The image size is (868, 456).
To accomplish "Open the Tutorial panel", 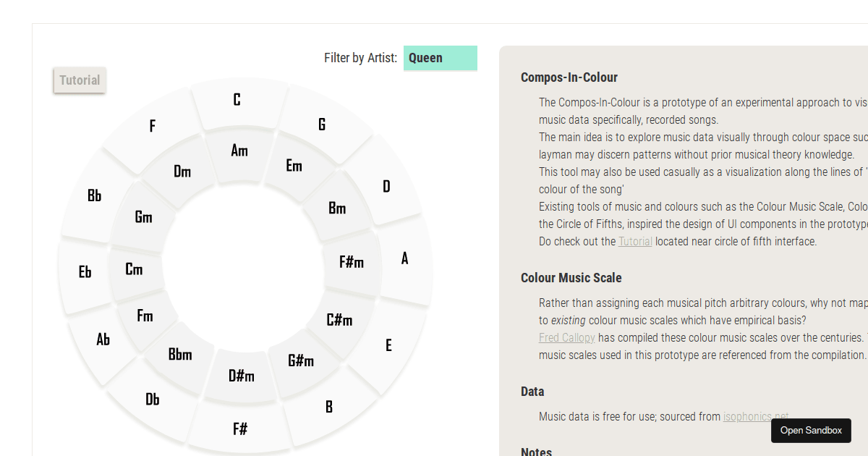I will pos(79,80).
